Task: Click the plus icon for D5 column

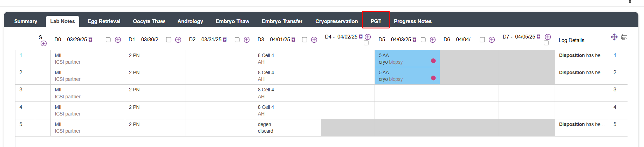Action: (x=433, y=40)
